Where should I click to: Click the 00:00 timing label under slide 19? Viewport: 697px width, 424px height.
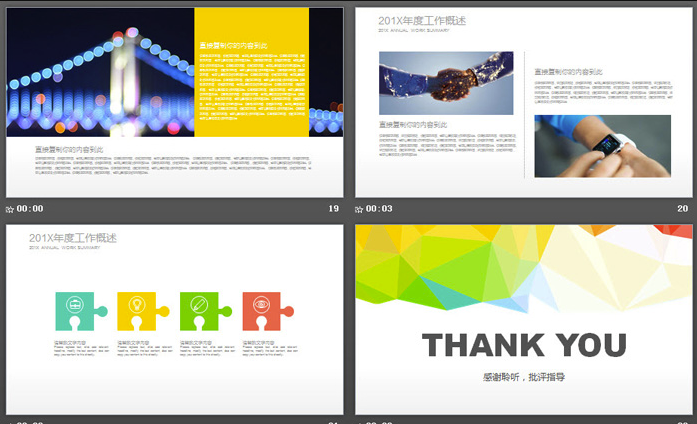pos(30,209)
